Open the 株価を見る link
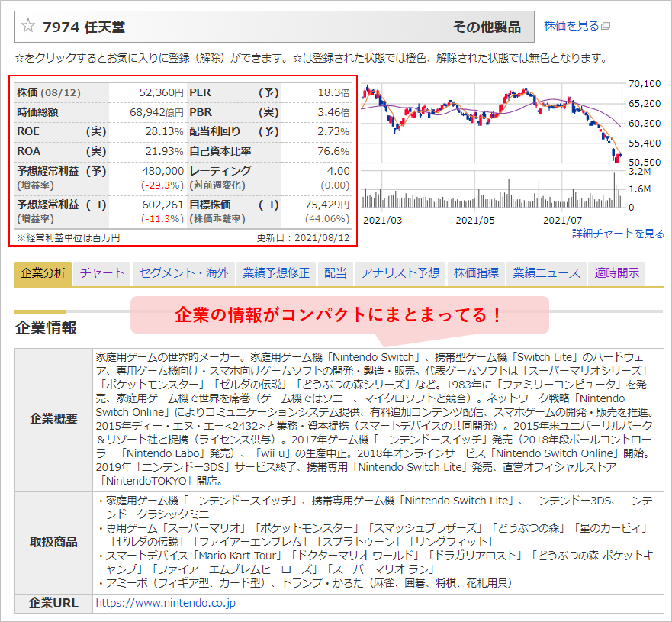The height and width of the screenshot is (622, 672). [x=571, y=26]
